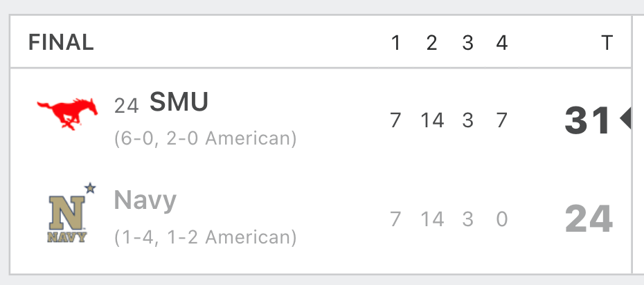This screenshot has height=285, width=644.
Task: Click SMU's fourth quarter score 7
Action: [x=502, y=120]
